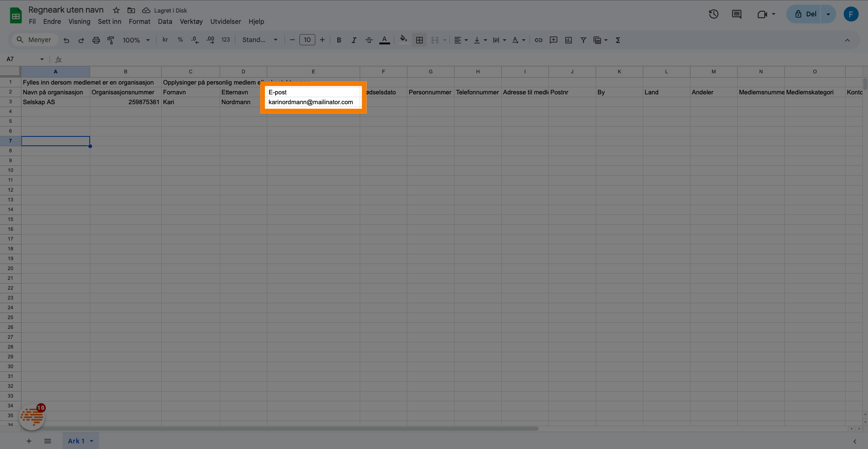Toggle bold formatting
The width and height of the screenshot is (868, 449).
339,40
